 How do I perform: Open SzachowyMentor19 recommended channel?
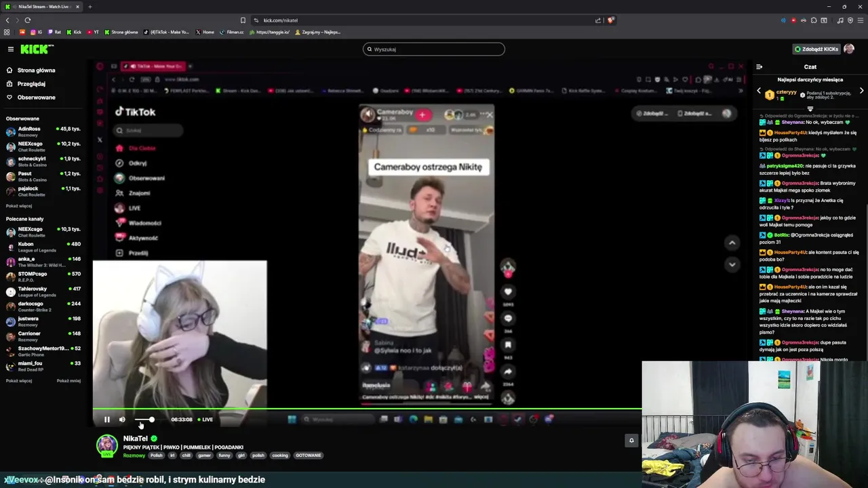[44, 350]
